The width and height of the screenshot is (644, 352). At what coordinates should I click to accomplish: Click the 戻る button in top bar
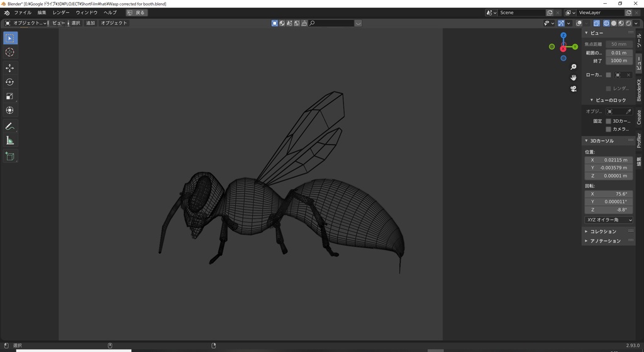pyautogui.click(x=136, y=13)
